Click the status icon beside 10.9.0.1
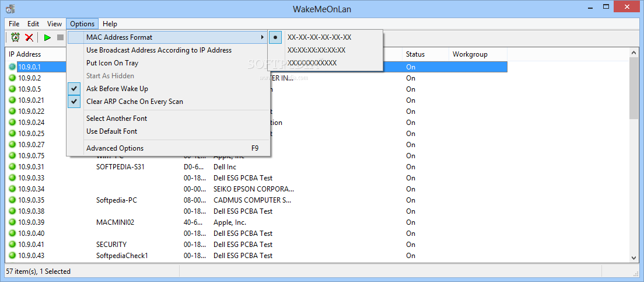 tap(12, 67)
